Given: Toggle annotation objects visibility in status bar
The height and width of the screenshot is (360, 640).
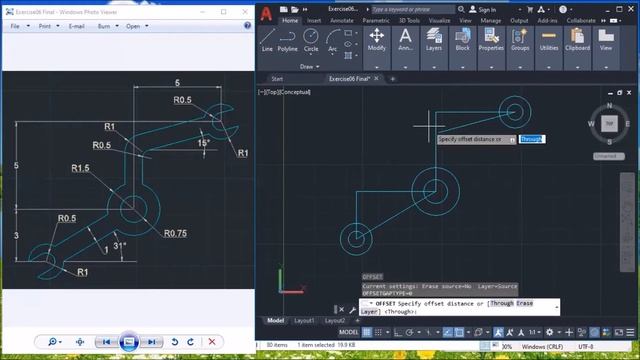Looking at the screenshot, I should [x=498, y=332].
